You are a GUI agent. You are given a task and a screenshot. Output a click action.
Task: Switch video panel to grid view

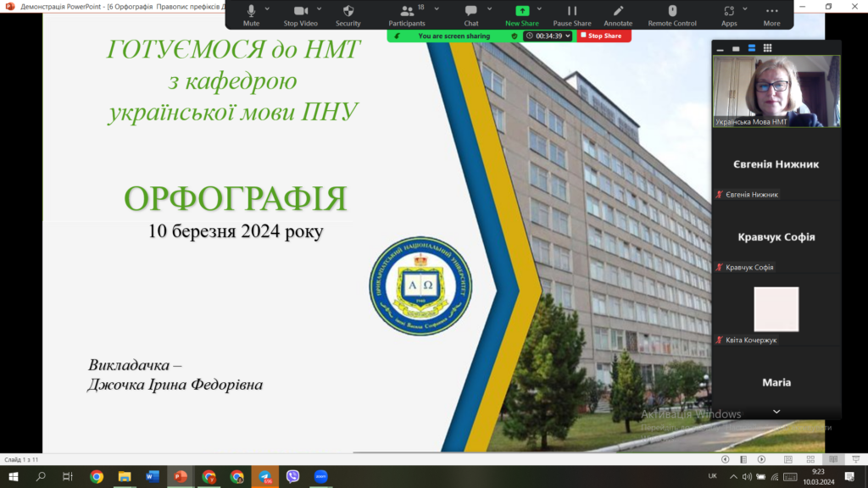point(768,48)
